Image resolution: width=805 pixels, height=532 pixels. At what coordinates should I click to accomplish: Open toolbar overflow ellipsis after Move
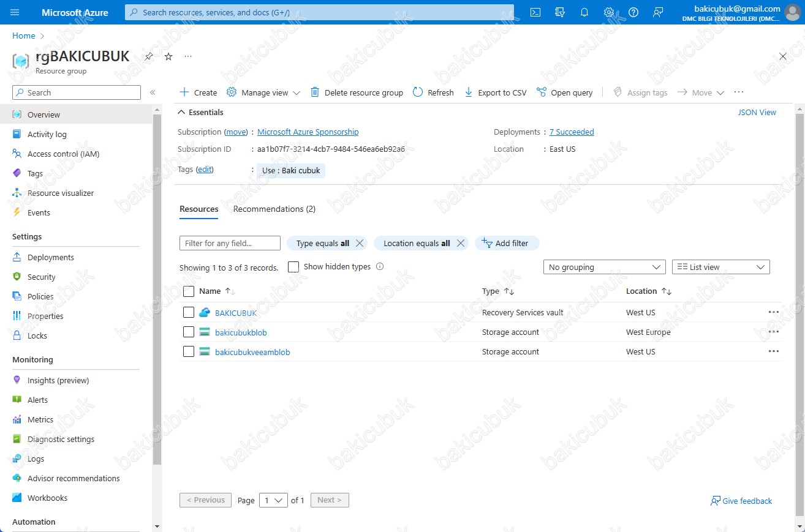(739, 92)
